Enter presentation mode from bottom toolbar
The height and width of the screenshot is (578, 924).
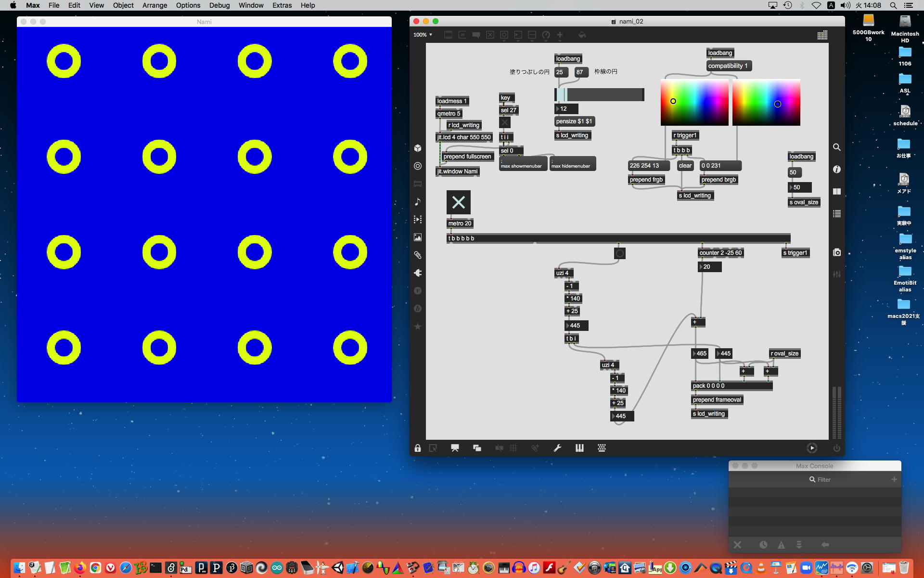click(454, 448)
